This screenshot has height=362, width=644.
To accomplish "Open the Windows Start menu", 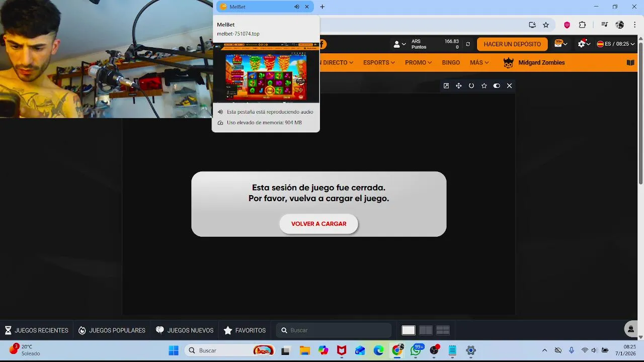I will pos(174,350).
